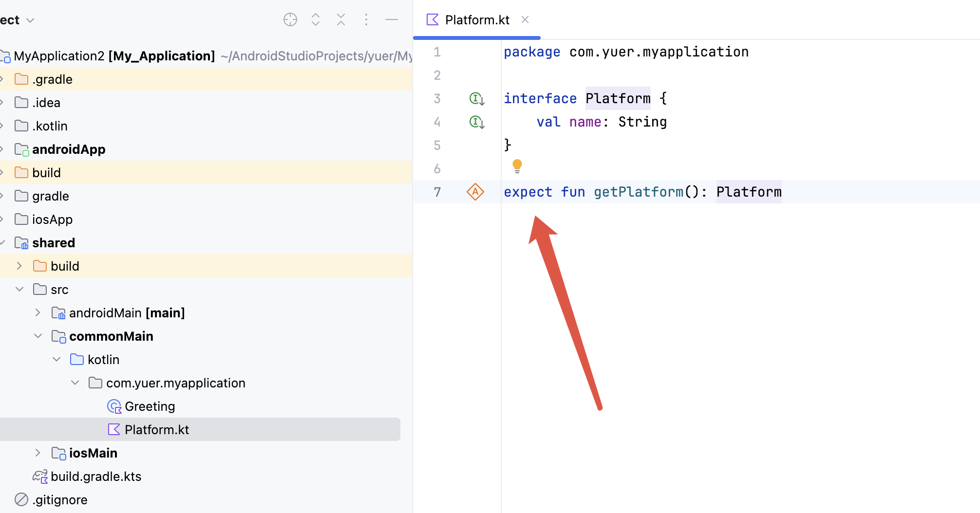Click line number 1 in the gutter

click(x=437, y=52)
